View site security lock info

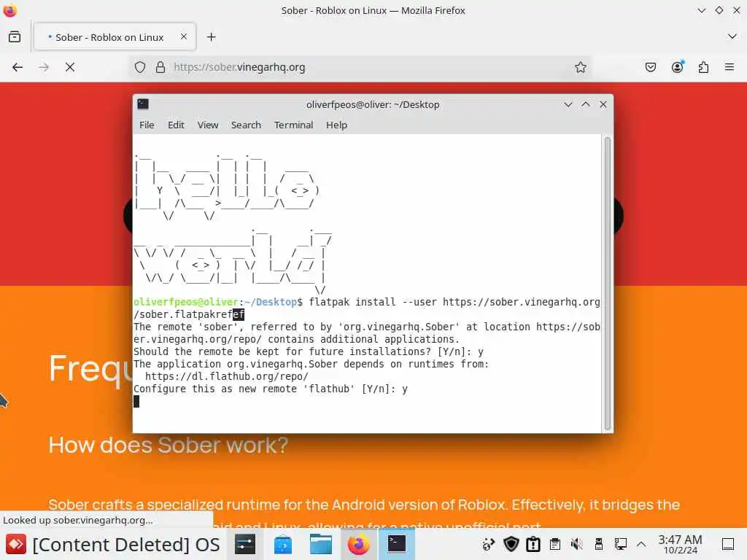(160, 67)
